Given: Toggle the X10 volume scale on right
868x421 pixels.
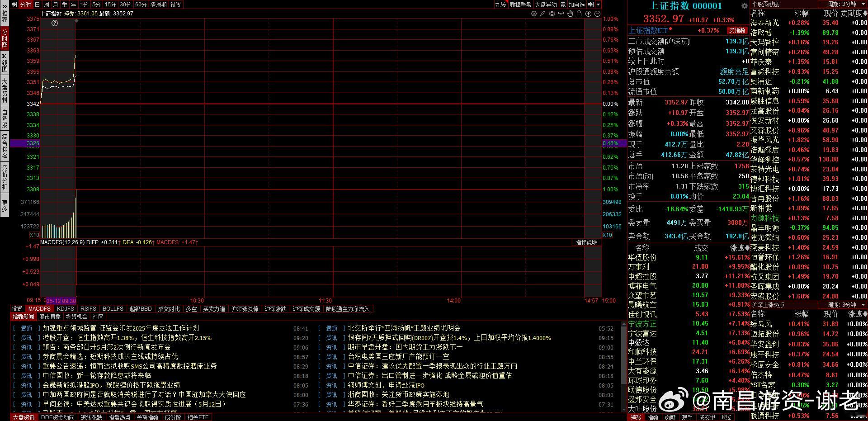Looking at the screenshot, I should click(x=607, y=235).
